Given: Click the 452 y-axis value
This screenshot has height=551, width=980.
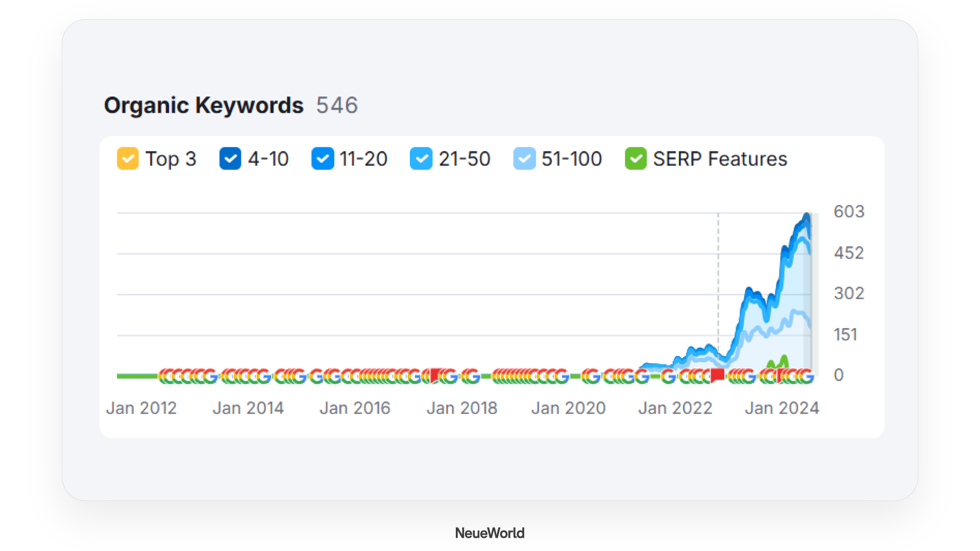Looking at the screenshot, I should [x=849, y=253].
